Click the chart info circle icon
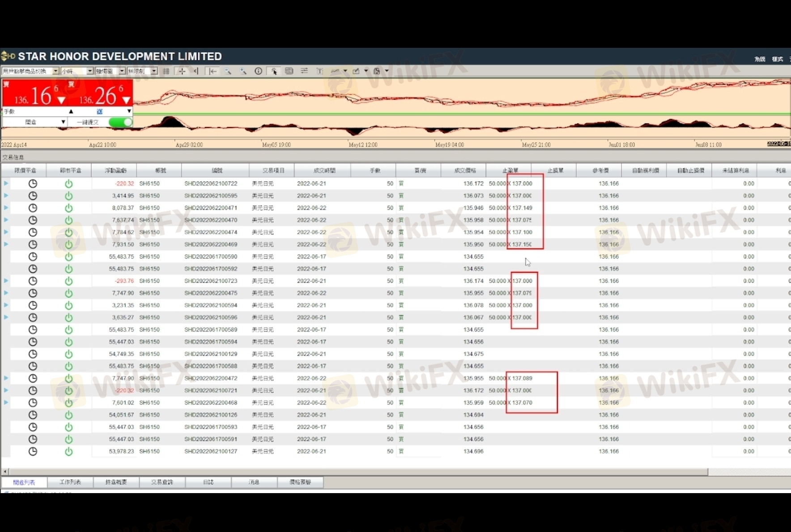The height and width of the screenshot is (532, 791). (258, 71)
